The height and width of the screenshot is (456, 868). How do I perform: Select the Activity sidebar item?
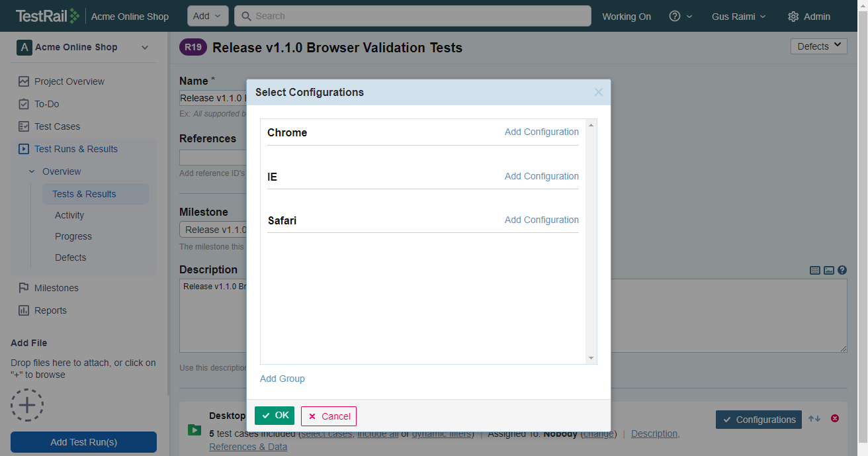(69, 215)
